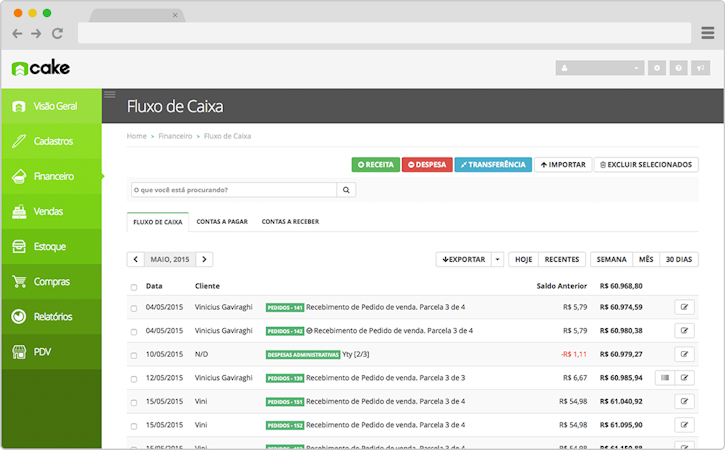Select the PEDIDOS-151 row checkbox
The image size is (725, 450).
coord(134,403)
